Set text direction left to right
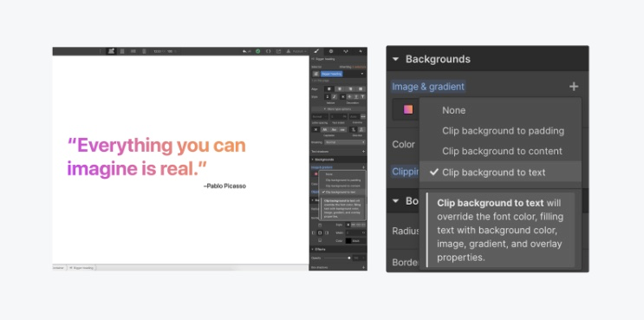Image resolution: width=644 pixels, height=320 pixels. coord(353,129)
